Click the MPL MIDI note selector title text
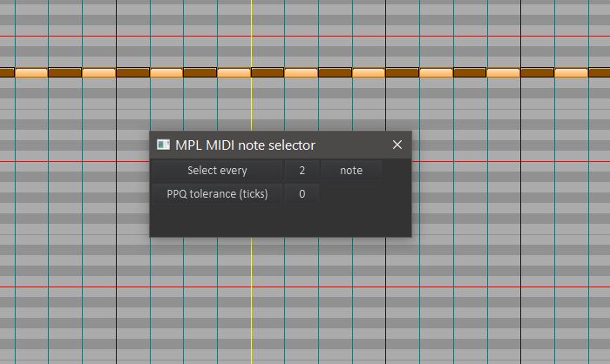 pos(245,145)
